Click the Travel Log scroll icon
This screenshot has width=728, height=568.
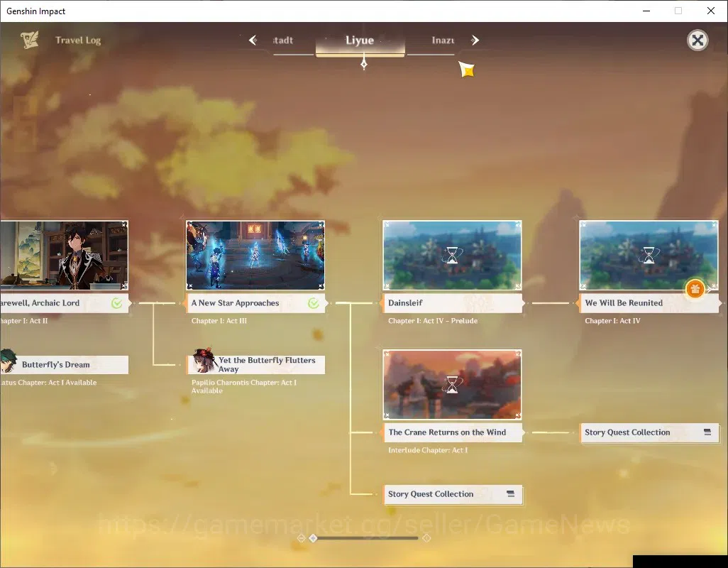coord(30,40)
